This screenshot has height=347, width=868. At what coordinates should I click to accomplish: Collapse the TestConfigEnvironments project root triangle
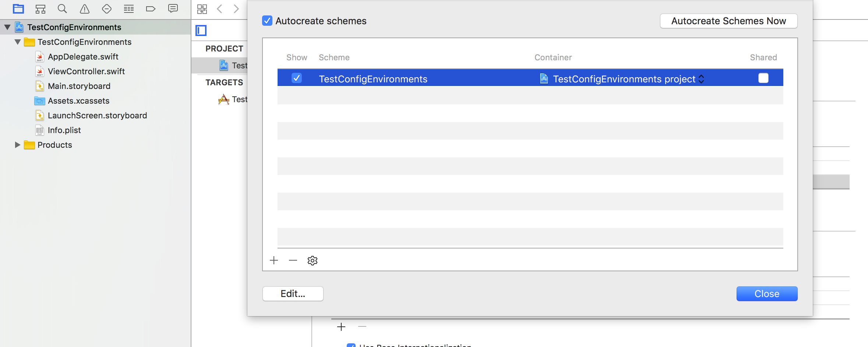(x=7, y=27)
